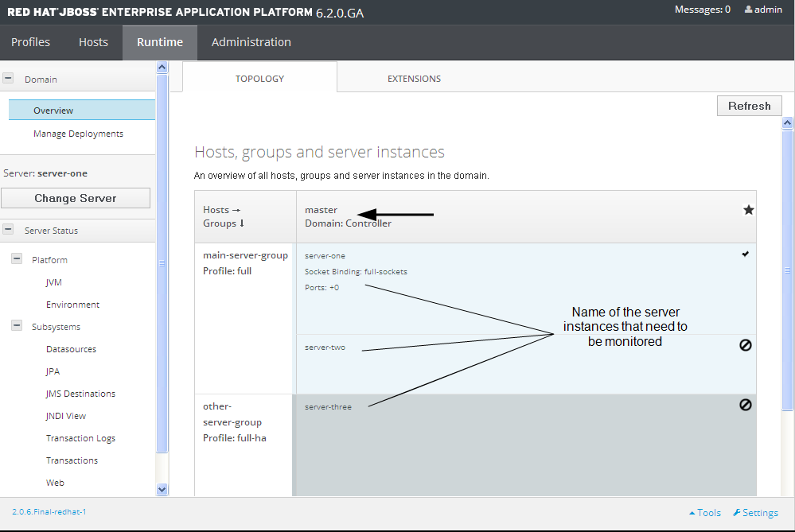Open the Environment item
Viewport: 795px width, 532px height.
pos(72,305)
